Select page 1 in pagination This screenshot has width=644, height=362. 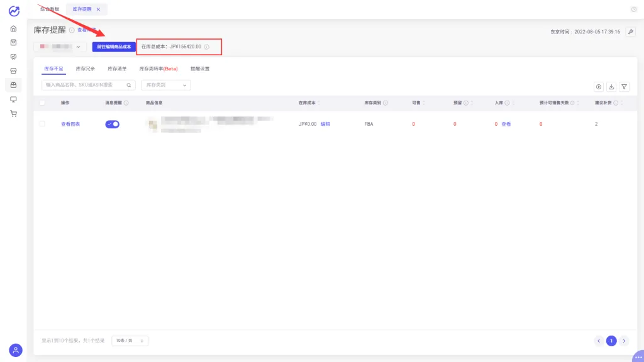tap(611, 341)
